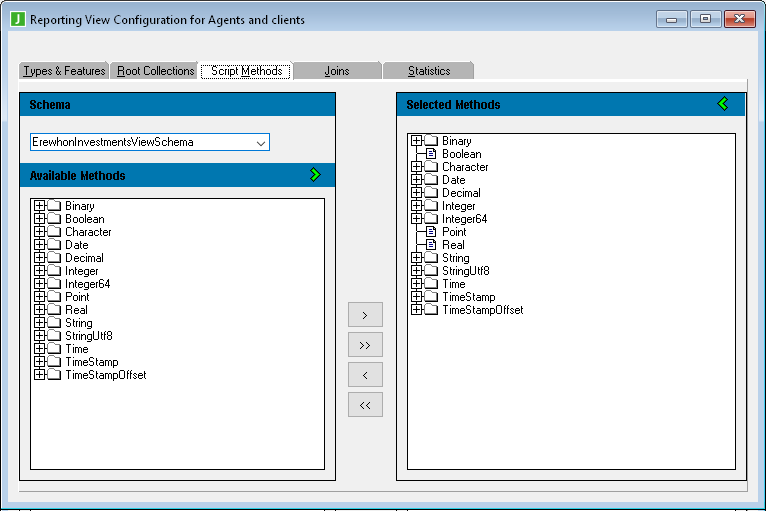
Task: Expand Decimal node in Selected Methods
Action: pyautogui.click(x=417, y=193)
